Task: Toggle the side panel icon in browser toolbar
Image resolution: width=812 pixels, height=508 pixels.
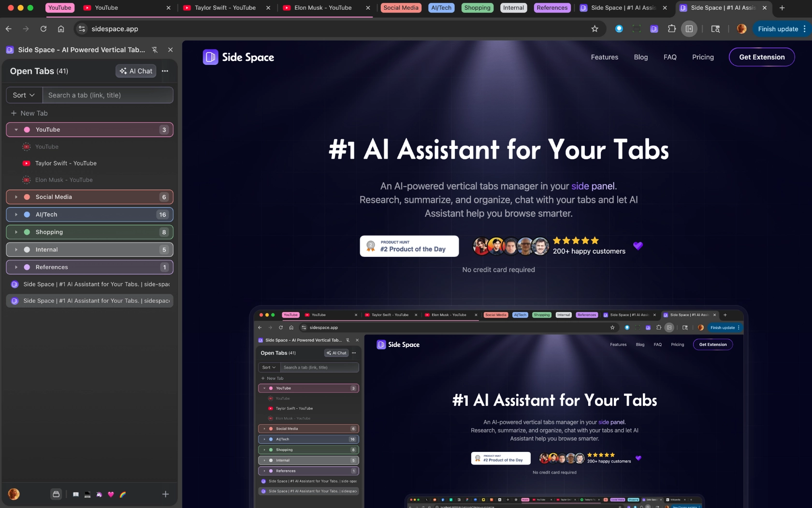Action: tap(689, 29)
